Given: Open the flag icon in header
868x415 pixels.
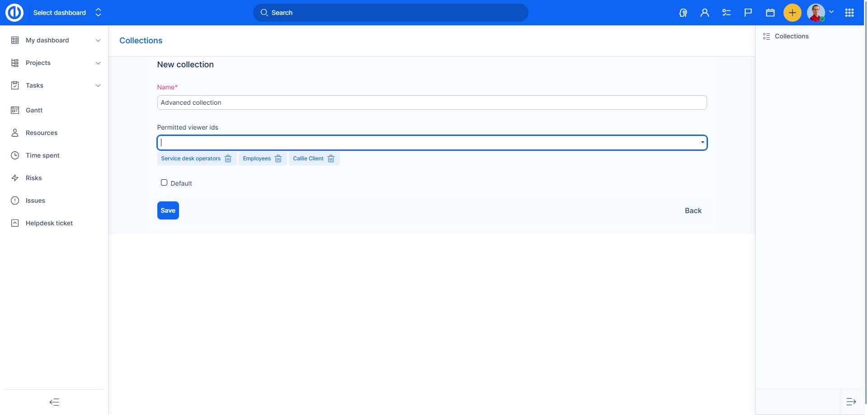Looking at the screenshot, I should [x=748, y=13].
